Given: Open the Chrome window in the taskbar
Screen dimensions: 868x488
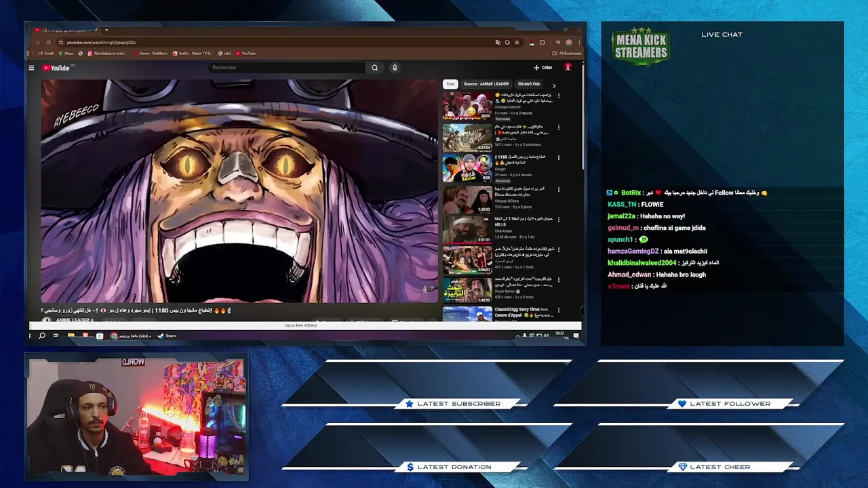Looking at the screenshot, I should [132, 335].
